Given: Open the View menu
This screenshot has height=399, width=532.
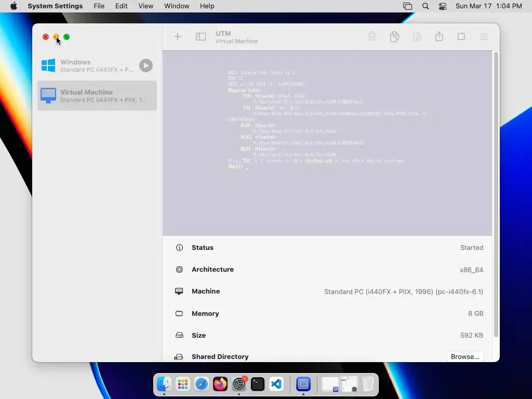Looking at the screenshot, I should [x=146, y=6].
